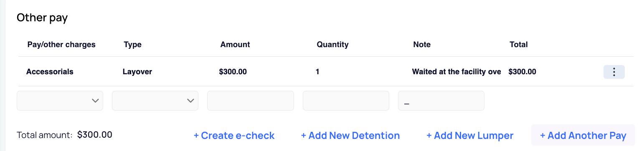Click the Pay/other charges column header
The image size is (644, 151).
pos(61,44)
